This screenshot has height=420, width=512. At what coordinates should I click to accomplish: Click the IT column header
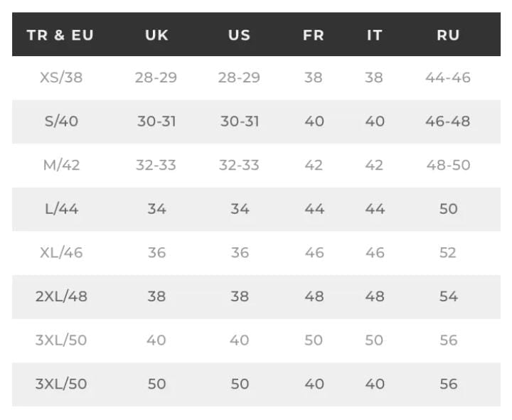point(374,35)
